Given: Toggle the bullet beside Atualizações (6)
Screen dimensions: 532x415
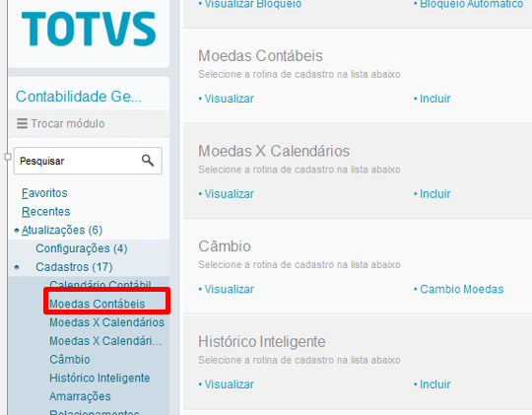Looking at the screenshot, I should (17, 231).
